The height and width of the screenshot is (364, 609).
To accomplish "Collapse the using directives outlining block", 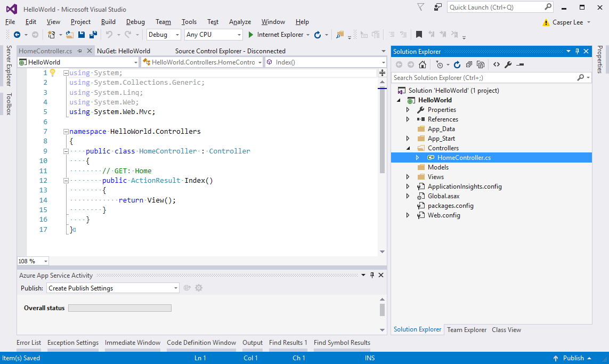I will (66, 72).
